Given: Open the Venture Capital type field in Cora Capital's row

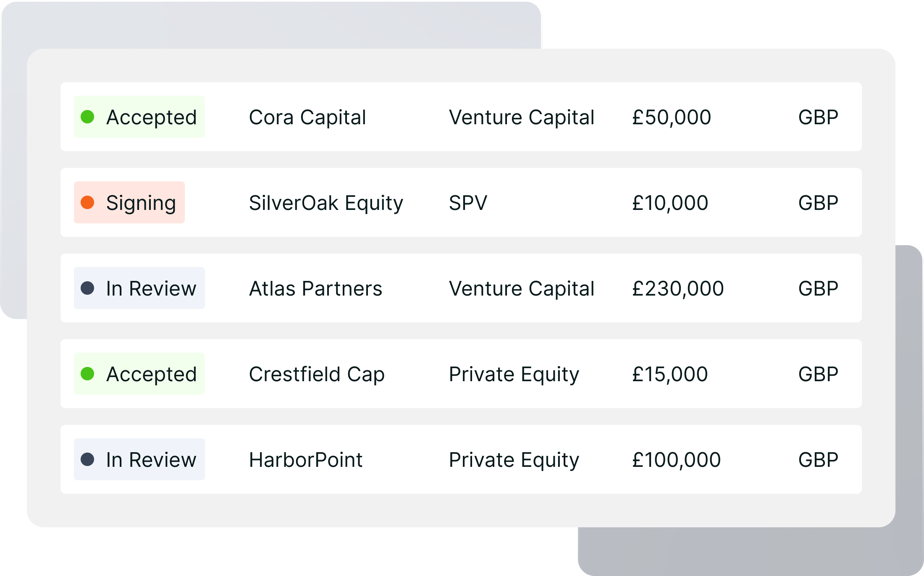Looking at the screenshot, I should click(x=522, y=117).
